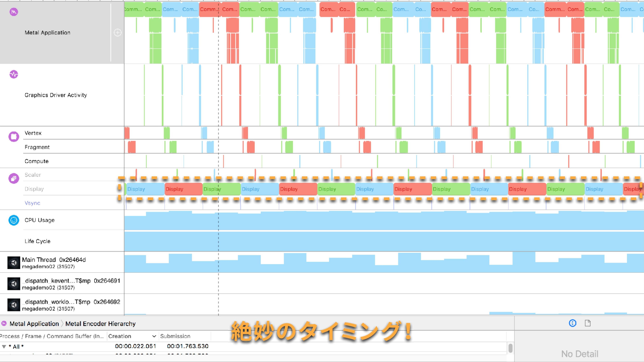Click the Unity icon of _dispatch_worklo thread
This screenshot has width=644, height=362.
[x=14, y=305]
